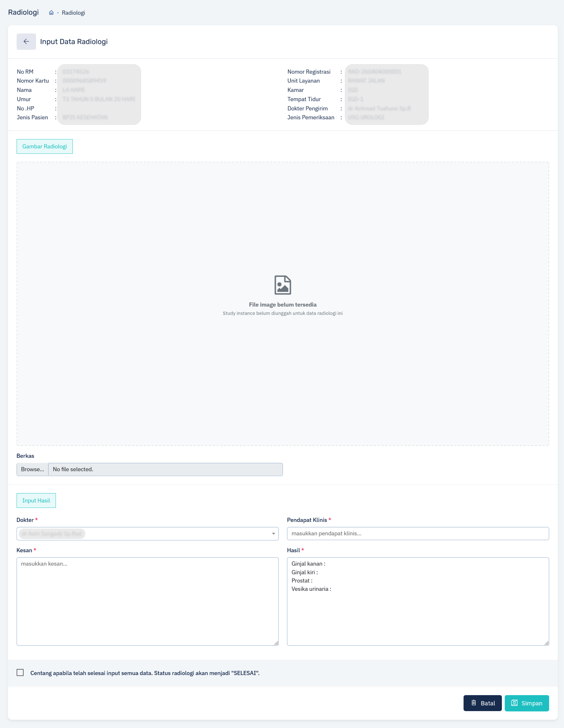Image resolution: width=564 pixels, height=728 pixels.
Task: Select the Input Hasil tab
Action: pyautogui.click(x=36, y=501)
